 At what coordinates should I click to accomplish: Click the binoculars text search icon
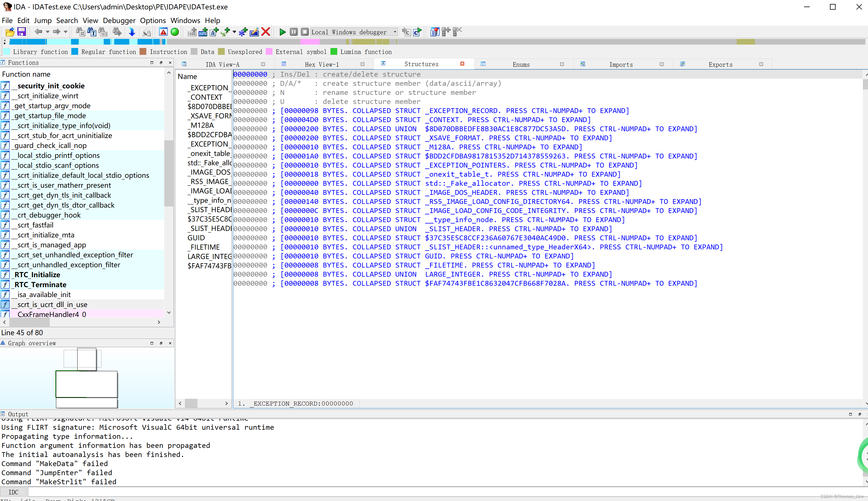click(x=91, y=32)
